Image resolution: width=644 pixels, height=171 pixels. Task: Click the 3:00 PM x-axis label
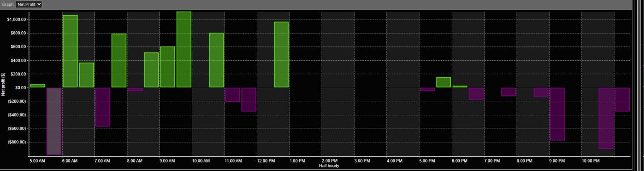tap(362, 160)
